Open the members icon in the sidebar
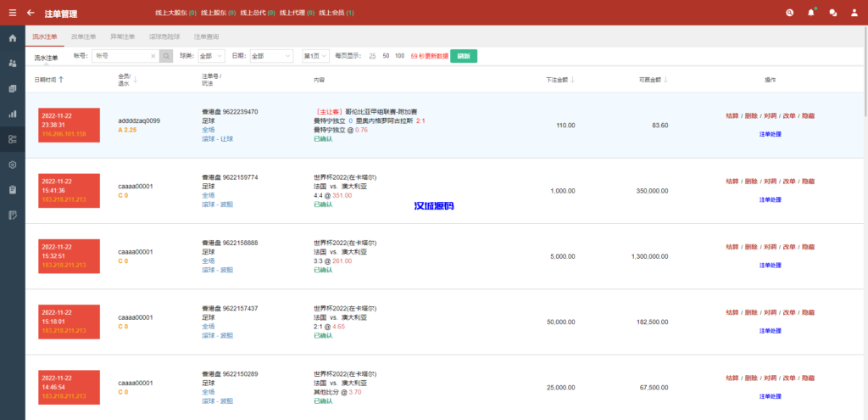The image size is (868, 420). coord(13,63)
